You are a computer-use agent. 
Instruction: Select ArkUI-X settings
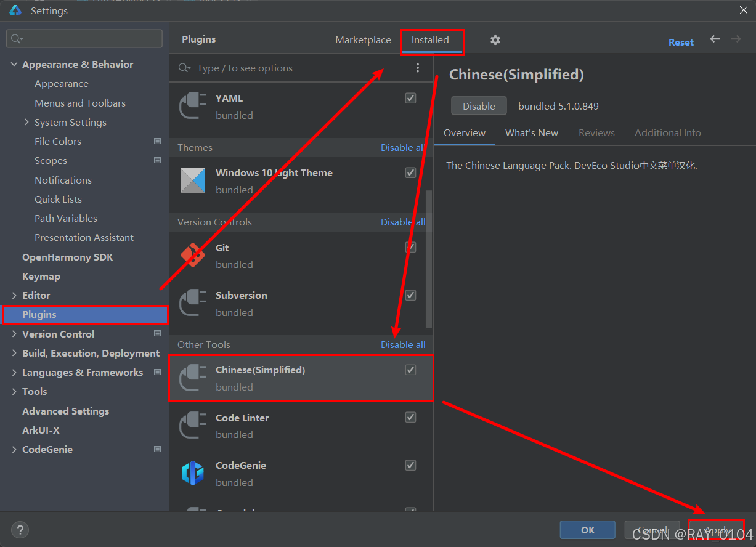(41, 430)
